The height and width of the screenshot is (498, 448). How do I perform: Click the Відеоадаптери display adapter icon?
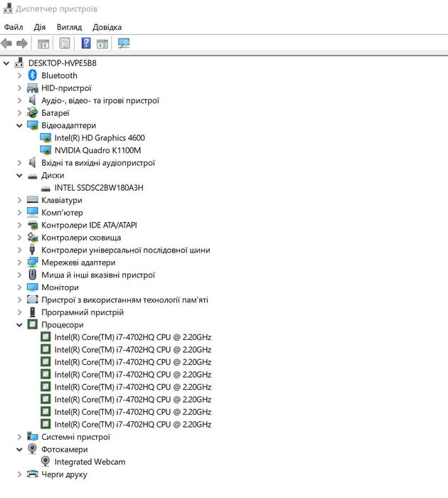point(33,125)
